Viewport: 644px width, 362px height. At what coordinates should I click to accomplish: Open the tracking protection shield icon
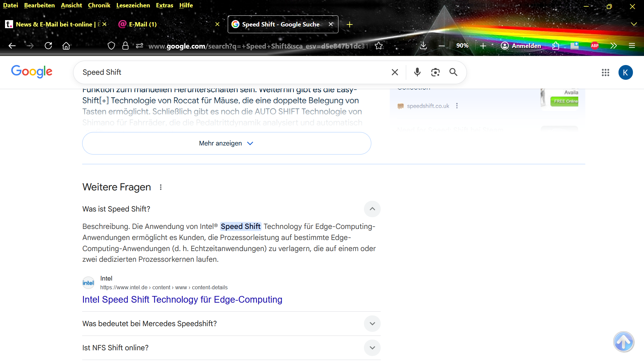(111, 46)
